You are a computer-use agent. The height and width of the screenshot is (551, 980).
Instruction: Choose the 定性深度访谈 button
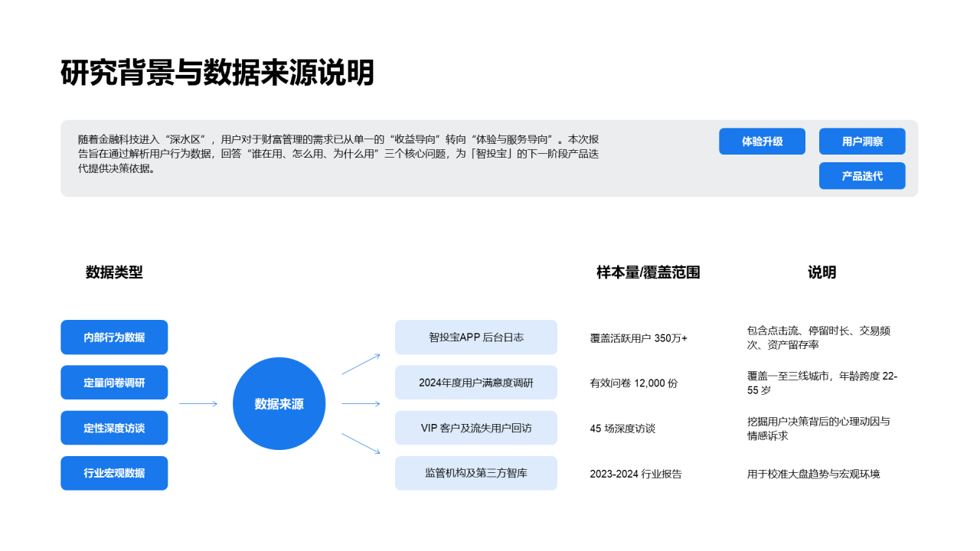[114, 428]
